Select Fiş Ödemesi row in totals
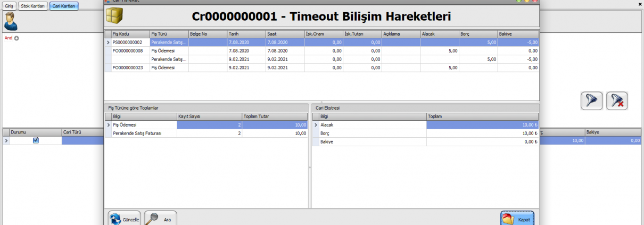This screenshot has width=644, height=225. click(x=206, y=125)
